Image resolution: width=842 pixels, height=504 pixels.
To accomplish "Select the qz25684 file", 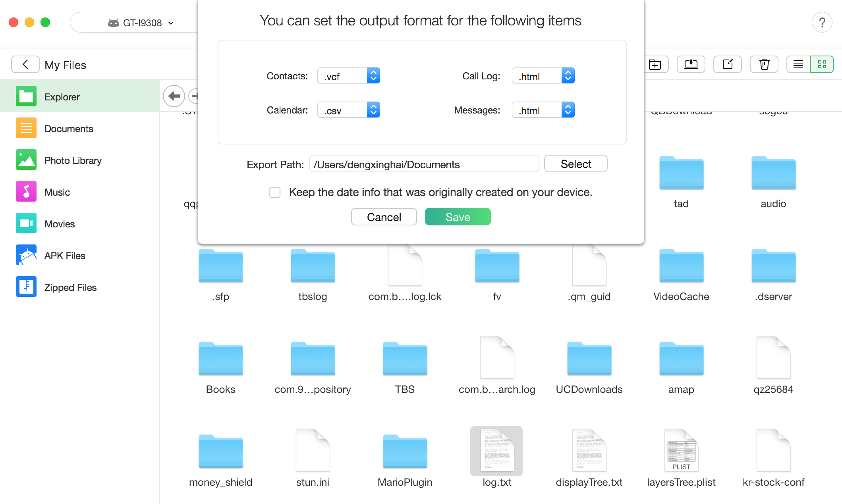I will pyautogui.click(x=773, y=358).
